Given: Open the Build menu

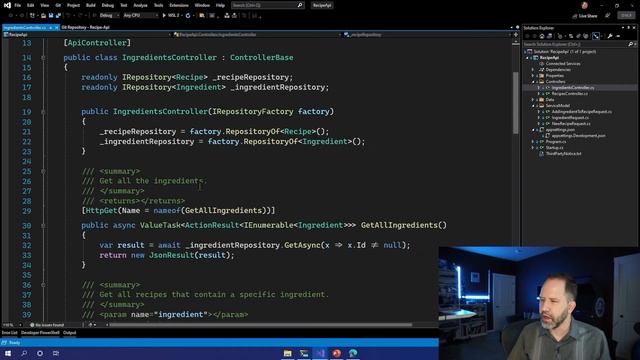Looking at the screenshot, I should [91, 5].
